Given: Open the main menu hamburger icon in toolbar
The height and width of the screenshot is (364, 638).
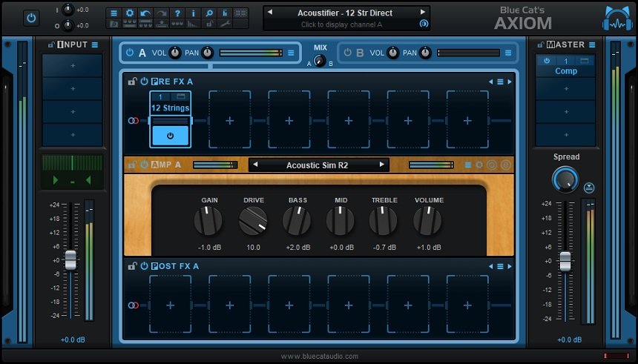Looking at the screenshot, I should (x=114, y=13).
